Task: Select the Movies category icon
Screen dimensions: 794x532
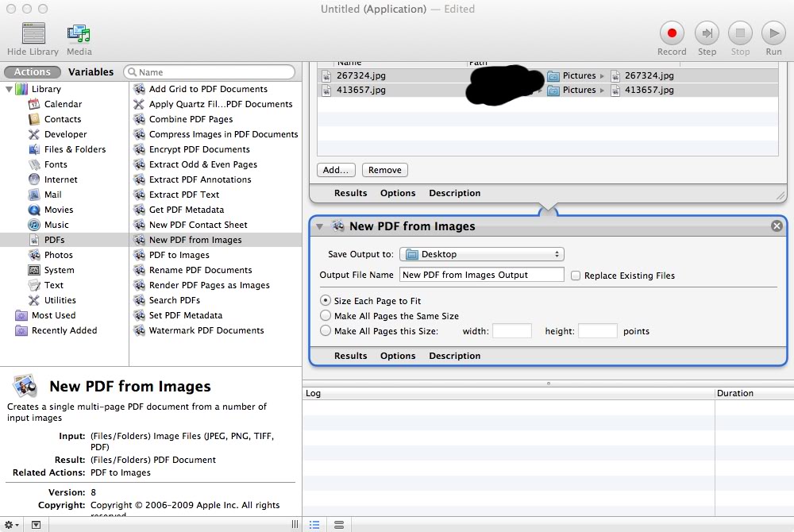Action: 34,210
